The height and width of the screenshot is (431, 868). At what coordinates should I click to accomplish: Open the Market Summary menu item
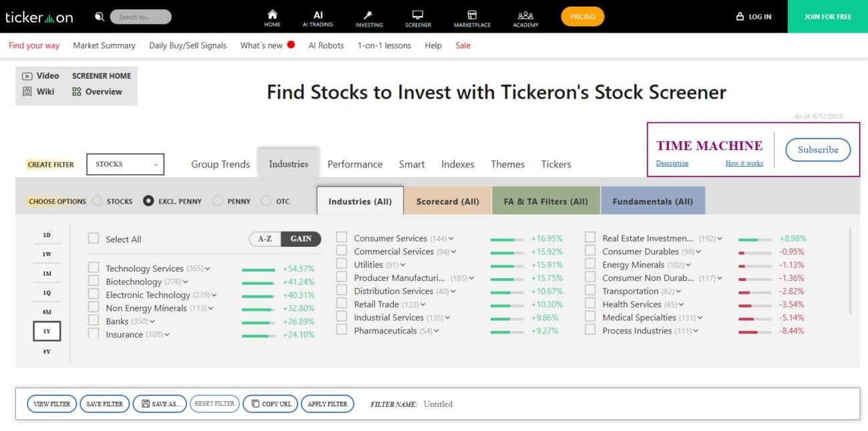pos(103,45)
